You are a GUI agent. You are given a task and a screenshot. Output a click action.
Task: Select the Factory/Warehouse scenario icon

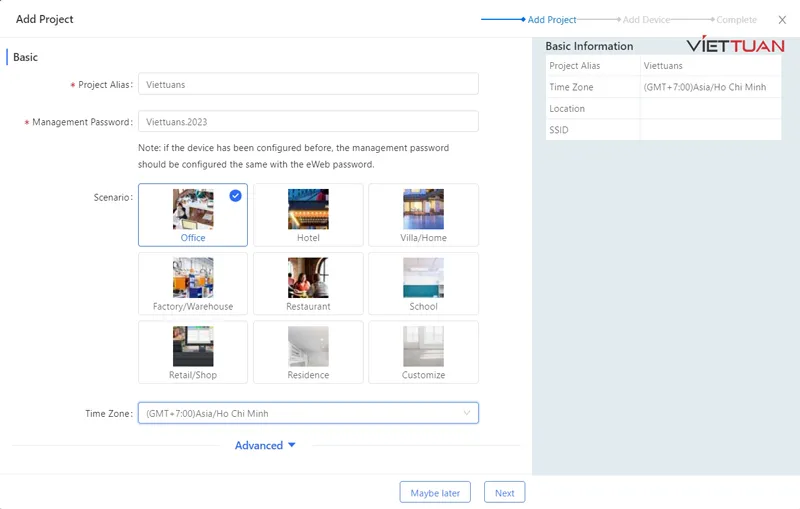coord(193,278)
